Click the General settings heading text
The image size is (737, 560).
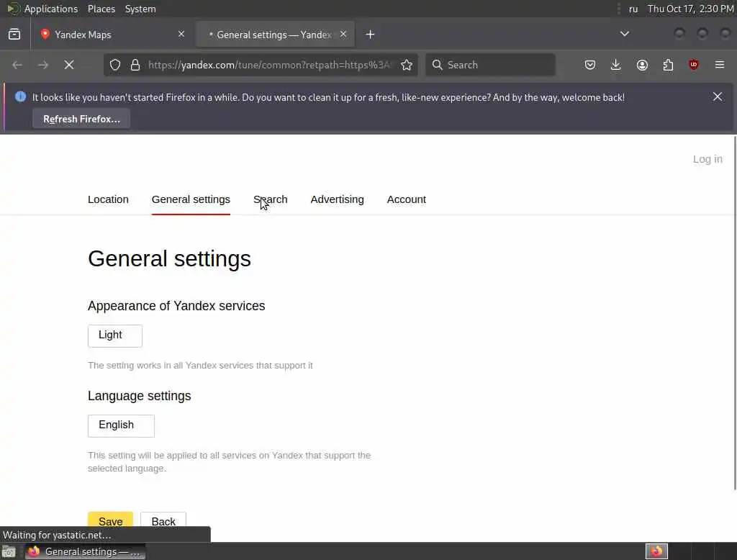169,258
